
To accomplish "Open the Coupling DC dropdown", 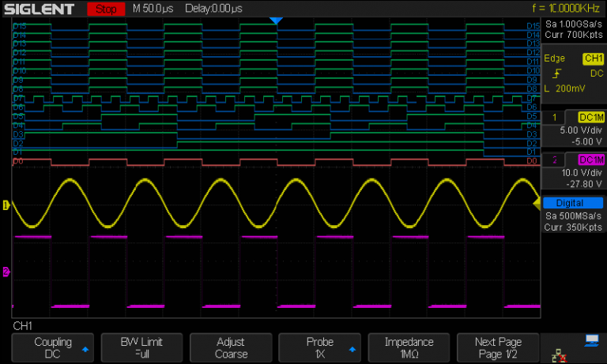I will (52, 347).
